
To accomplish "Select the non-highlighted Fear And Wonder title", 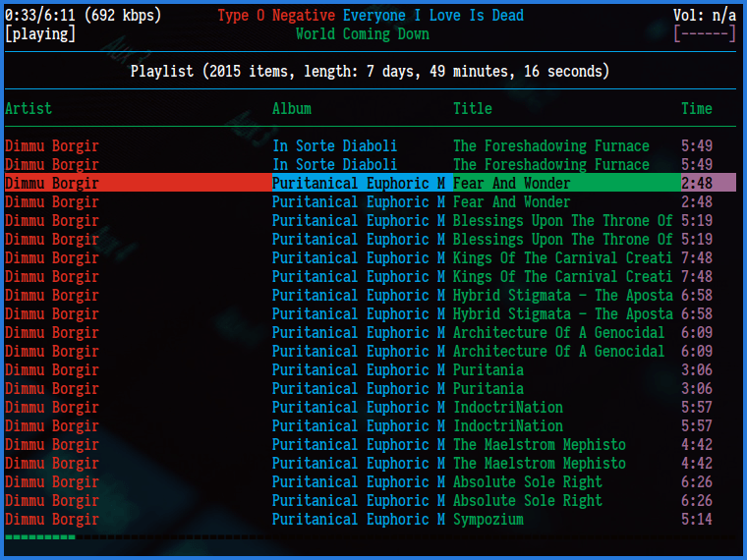I will pyautogui.click(x=511, y=202).
